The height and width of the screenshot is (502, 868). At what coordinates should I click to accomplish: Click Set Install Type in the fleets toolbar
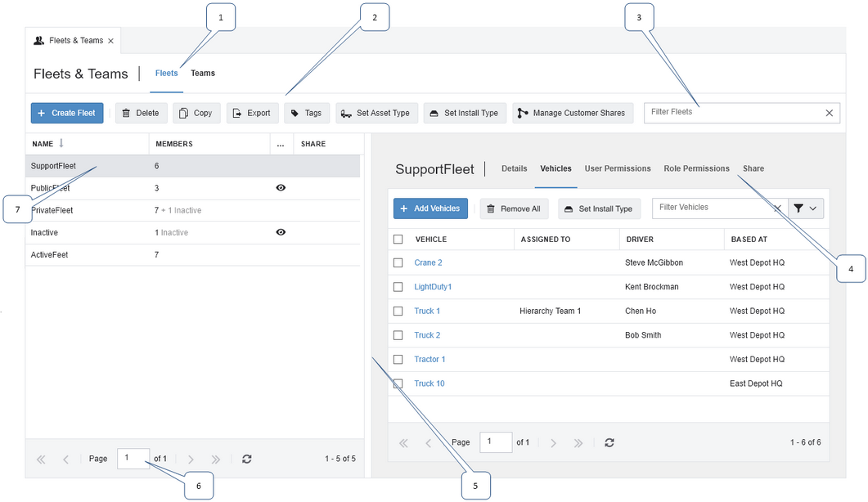[x=465, y=113]
